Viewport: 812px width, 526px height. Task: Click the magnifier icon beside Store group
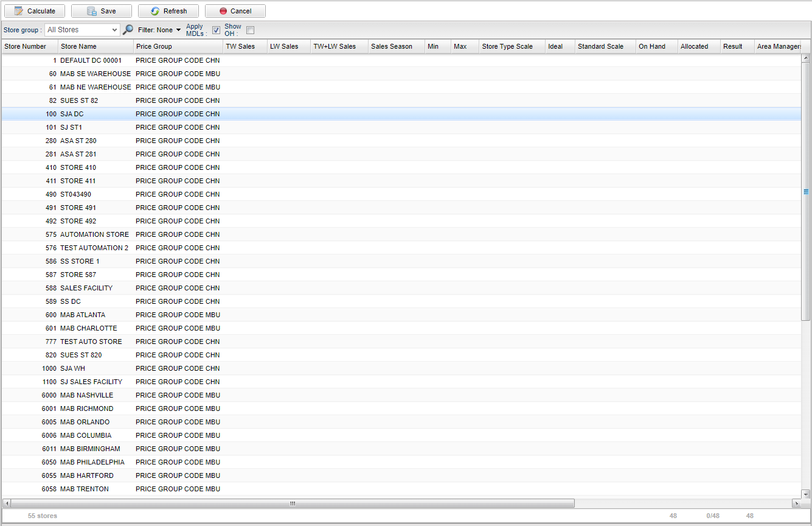point(128,30)
